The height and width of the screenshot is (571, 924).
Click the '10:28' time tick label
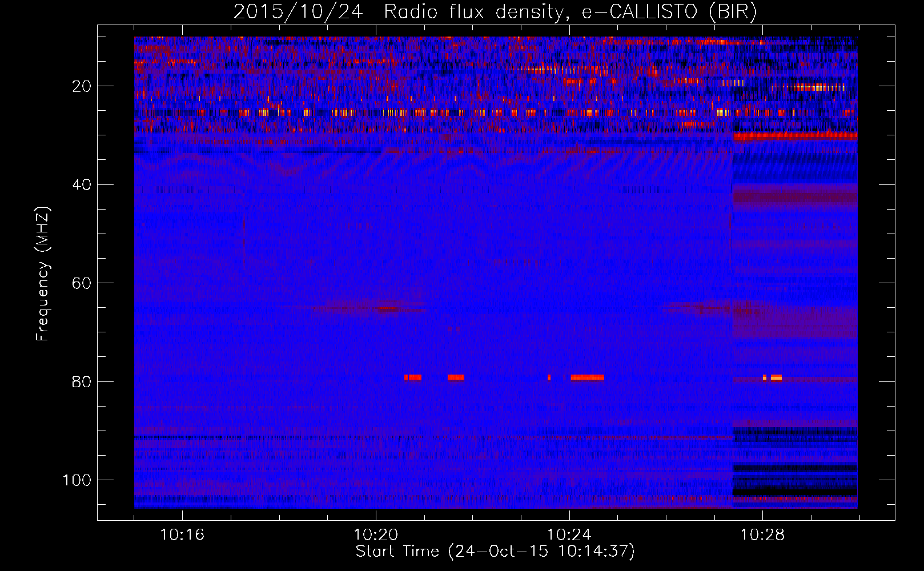click(x=762, y=535)
